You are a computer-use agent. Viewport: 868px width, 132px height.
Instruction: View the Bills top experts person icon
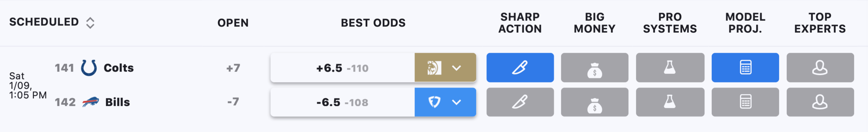click(x=820, y=102)
